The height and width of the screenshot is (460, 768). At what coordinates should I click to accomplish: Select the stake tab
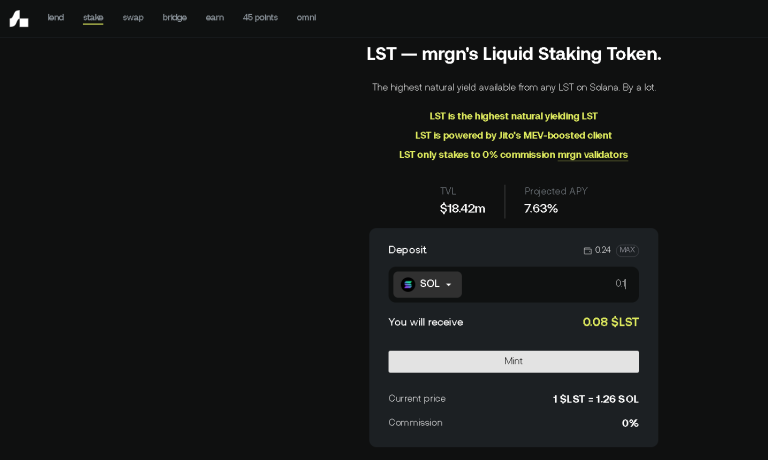(x=93, y=17)
